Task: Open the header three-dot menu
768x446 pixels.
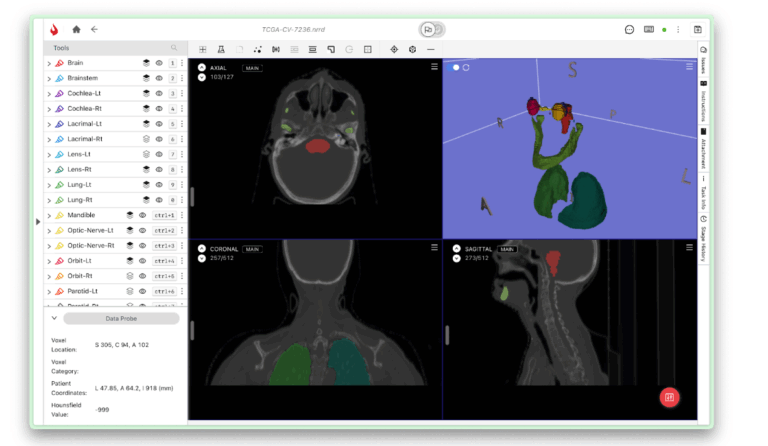Action: 678,30
